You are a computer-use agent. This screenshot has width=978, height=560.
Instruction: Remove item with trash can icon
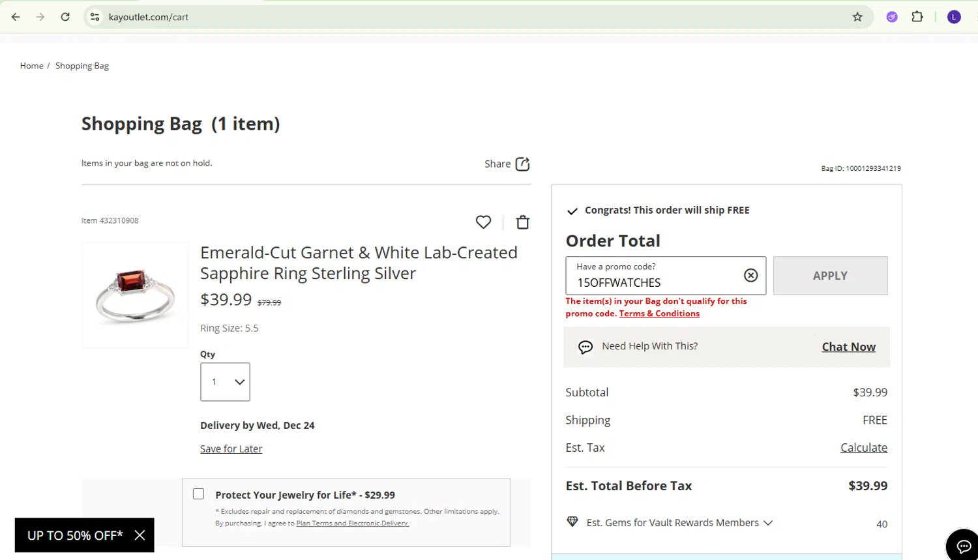coord(523,222)
